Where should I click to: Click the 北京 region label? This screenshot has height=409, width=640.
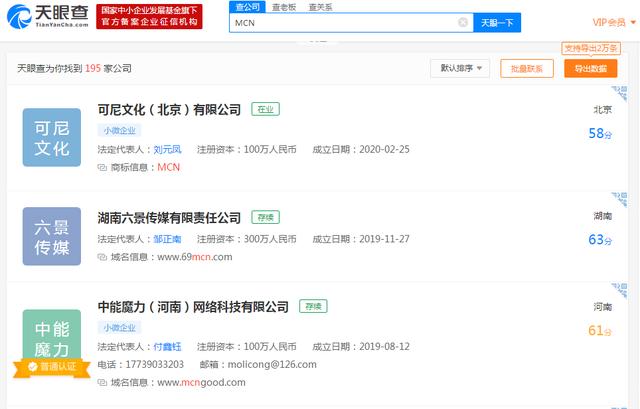coord(602,110)
